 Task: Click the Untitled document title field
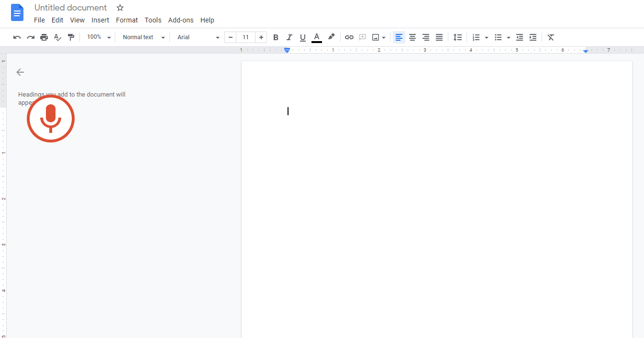(70, 8)
